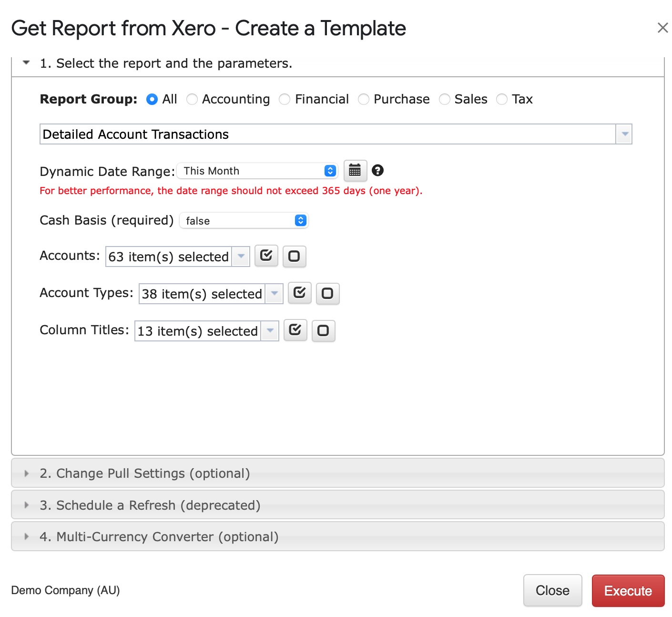Click the red Execute button
672x617 pixels.
click(628, 591)
